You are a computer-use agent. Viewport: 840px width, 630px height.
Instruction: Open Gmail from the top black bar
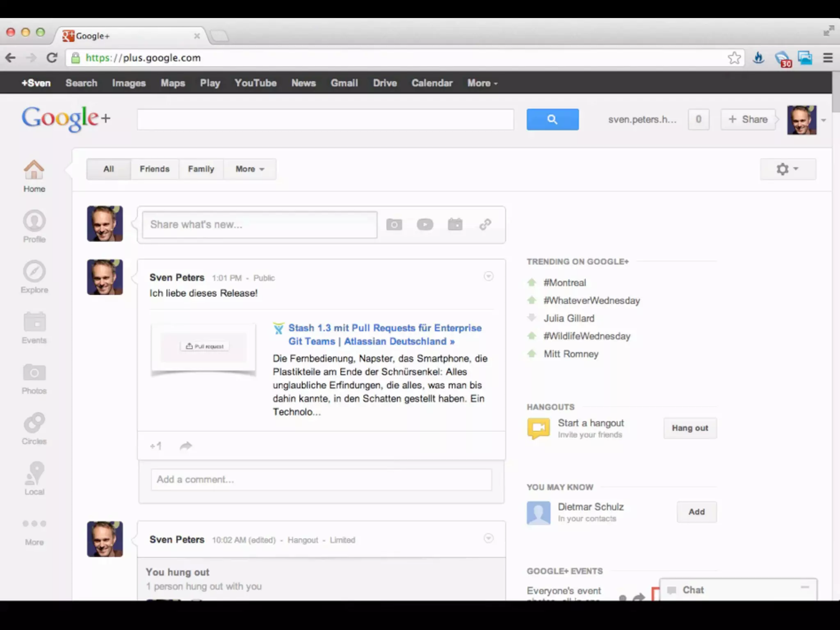pos(344,83)
